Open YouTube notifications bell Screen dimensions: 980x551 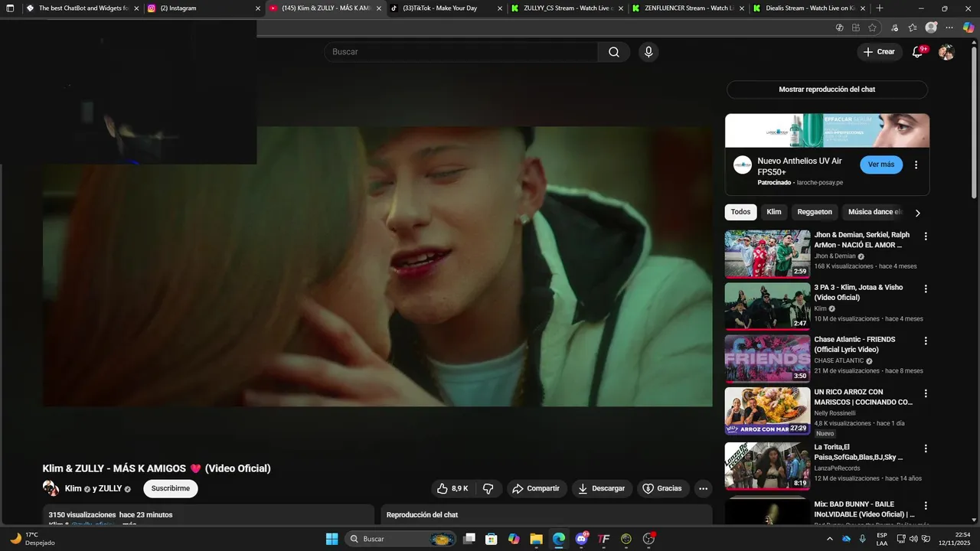coord(917,52)
